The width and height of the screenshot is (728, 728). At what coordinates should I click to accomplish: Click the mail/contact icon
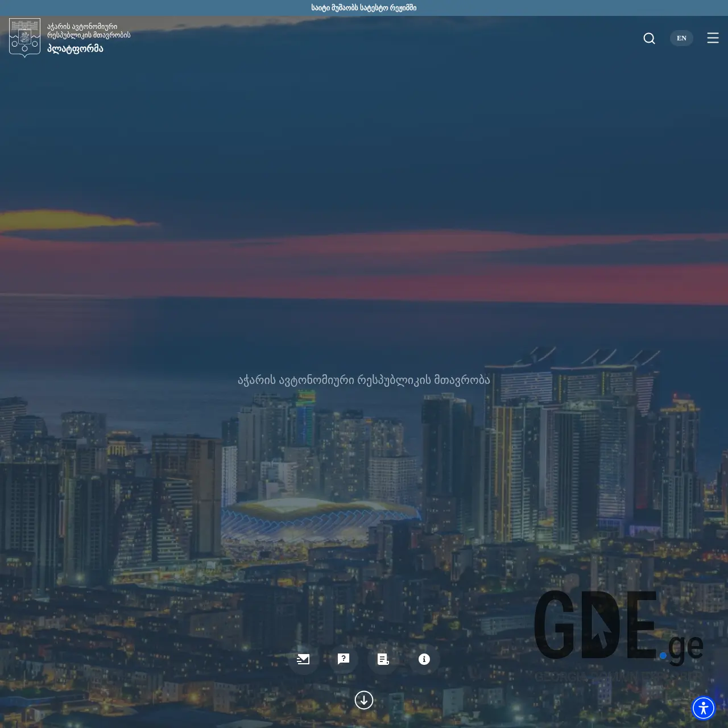pos(303,659)
